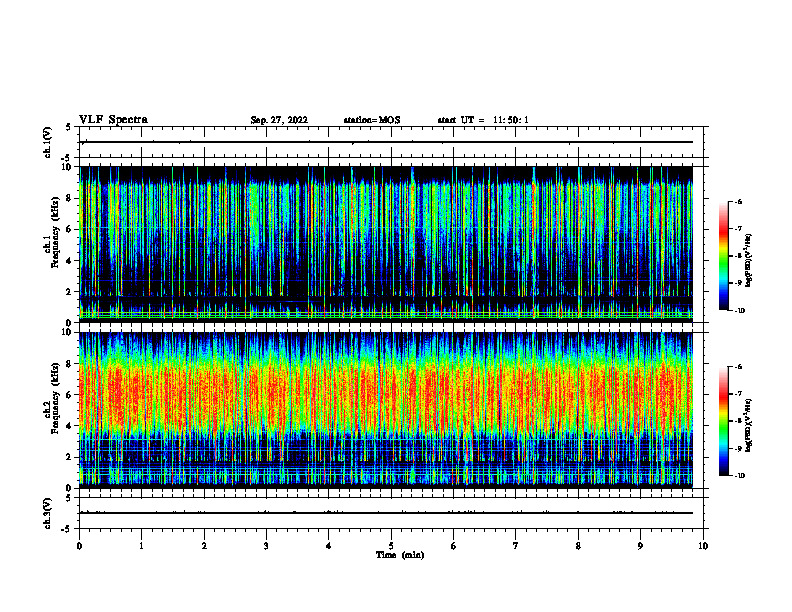Screen dimensions: 792x612
Task: Click the ch.2 frequency tick label "6"
Action: pyautogui.click(x=70, y=395)
